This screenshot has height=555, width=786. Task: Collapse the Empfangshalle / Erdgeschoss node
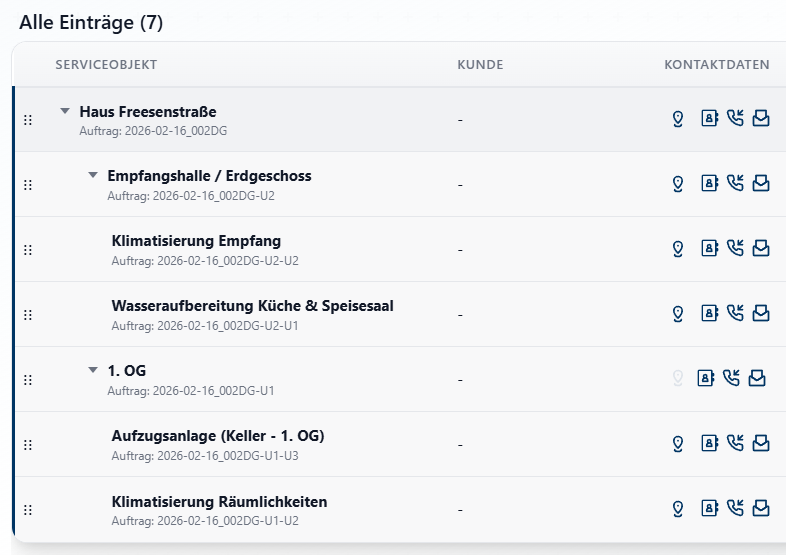click(93, 175)
